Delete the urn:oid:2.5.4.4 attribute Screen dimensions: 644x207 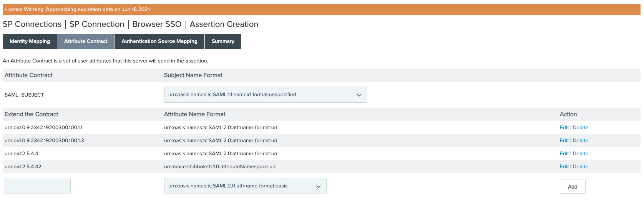point(580,154)
